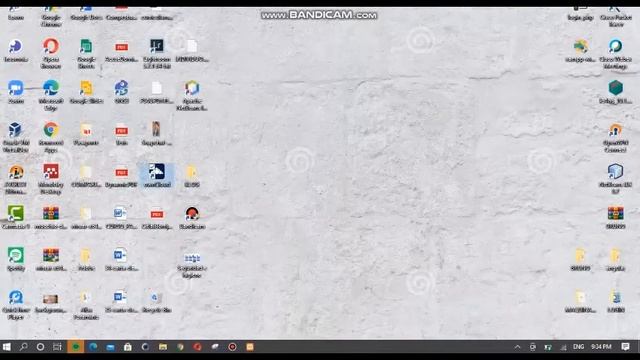This screenshot has width=640, height=360.
Task: Open Microsoft Store from the taskbar
Action: pos(127,347)
